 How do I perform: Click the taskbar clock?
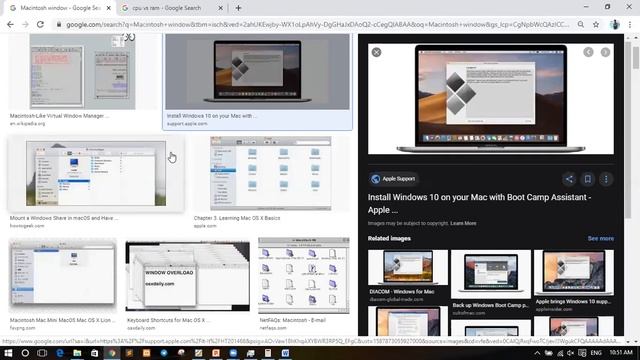pos(621,352)
